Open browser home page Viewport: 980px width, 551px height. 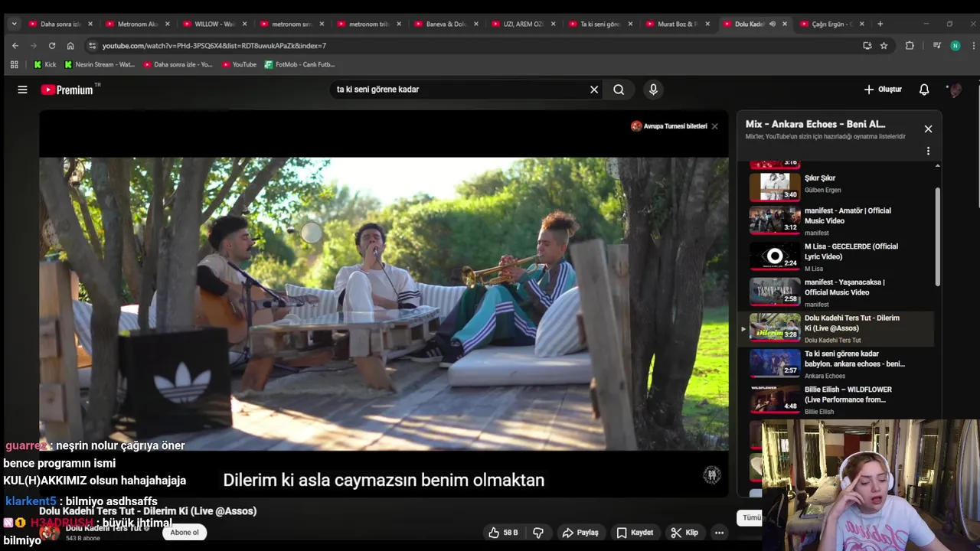(70, 45)
